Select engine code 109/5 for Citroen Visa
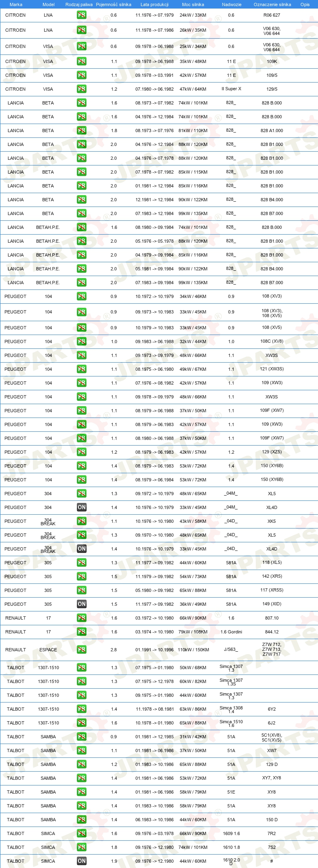 (272, 75)
